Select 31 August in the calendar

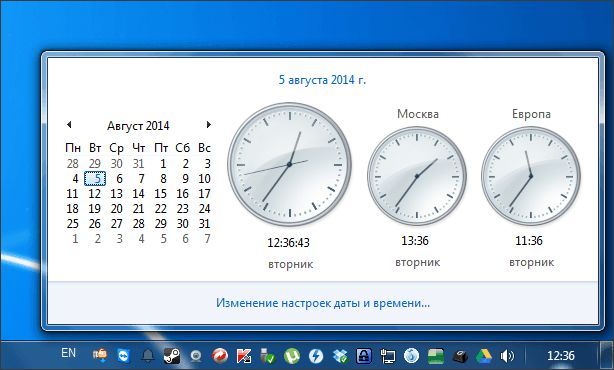click(x=204, y=224)
